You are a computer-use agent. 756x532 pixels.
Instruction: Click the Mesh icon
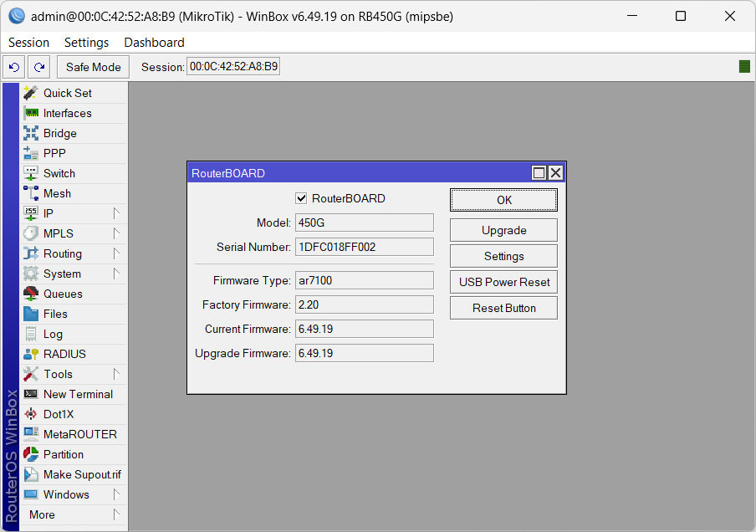click(x=31, y=193)
